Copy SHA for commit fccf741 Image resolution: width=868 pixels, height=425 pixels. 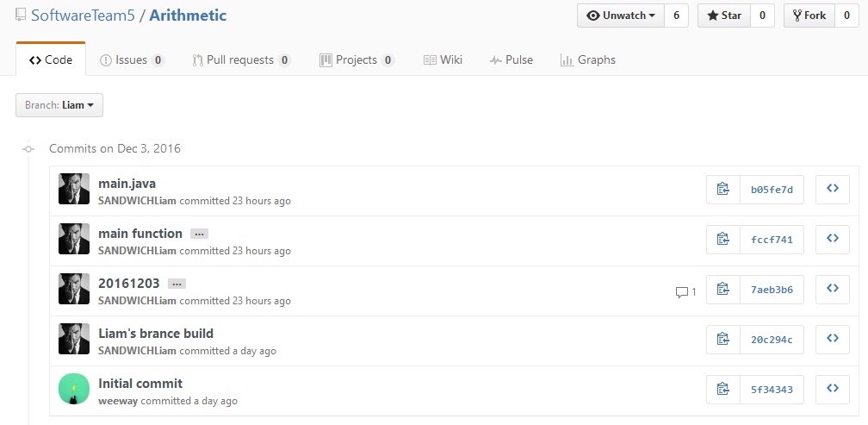click(x=723, y=240)
